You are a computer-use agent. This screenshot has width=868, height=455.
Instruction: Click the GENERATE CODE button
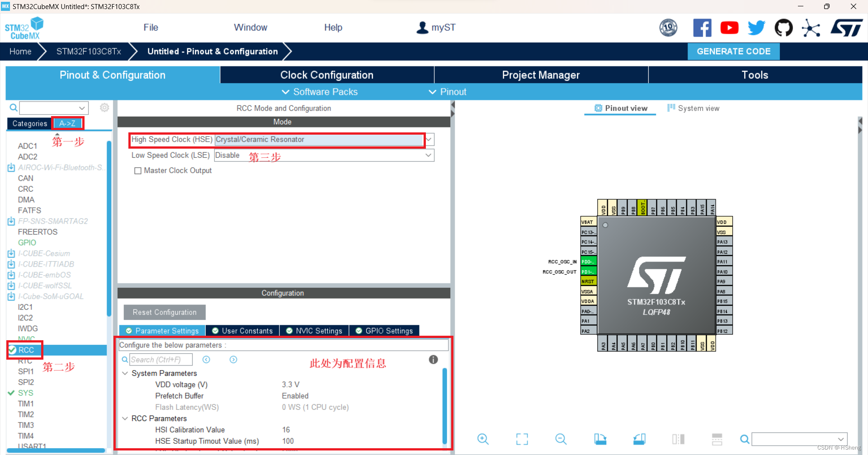[733, 51]
